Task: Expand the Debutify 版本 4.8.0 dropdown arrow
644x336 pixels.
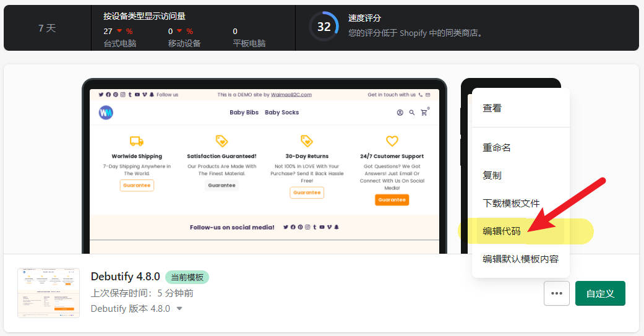Action: (179, 309)
